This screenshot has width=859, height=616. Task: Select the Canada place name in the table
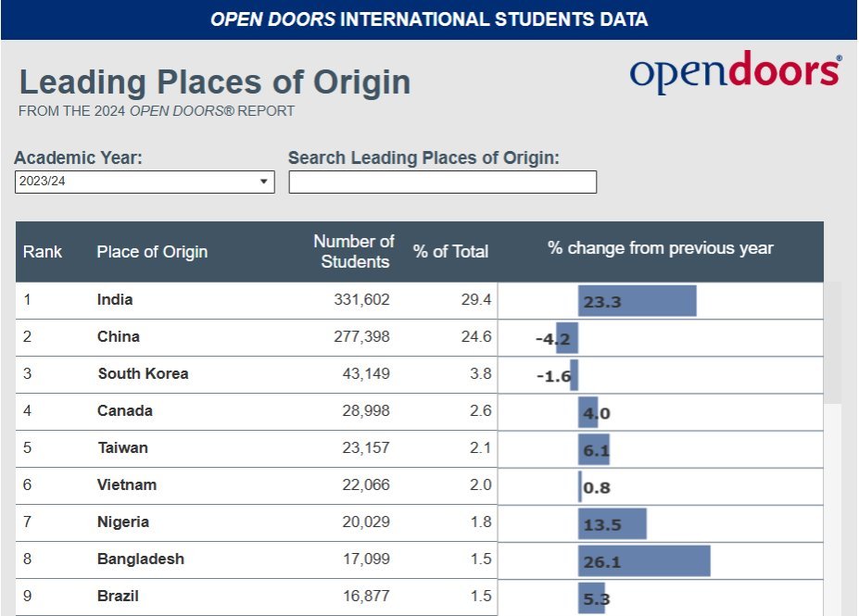pyautogui.click(x=124, y=411)
